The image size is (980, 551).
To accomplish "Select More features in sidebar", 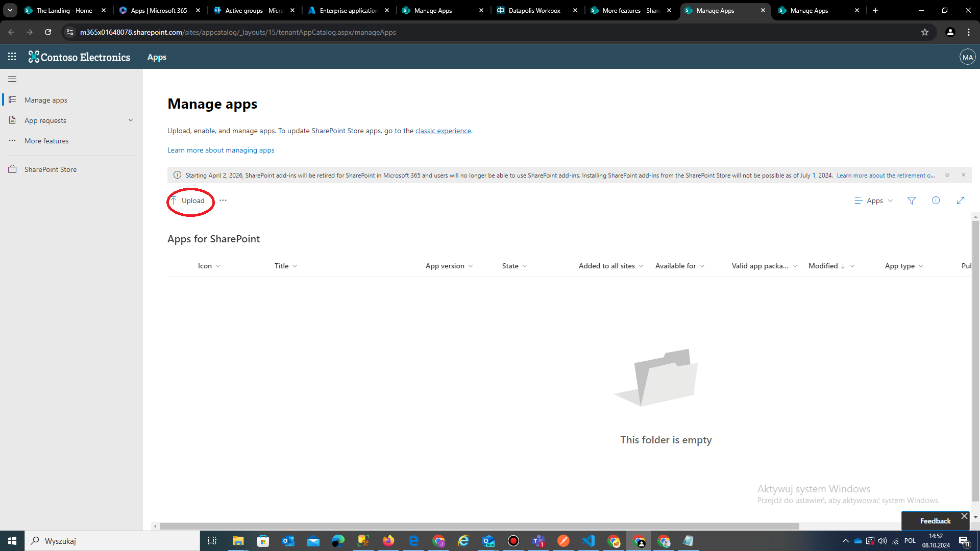I will tap(46, 141).
